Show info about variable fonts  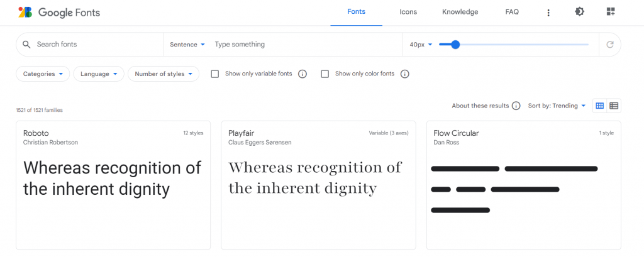(x=303, y=74)
